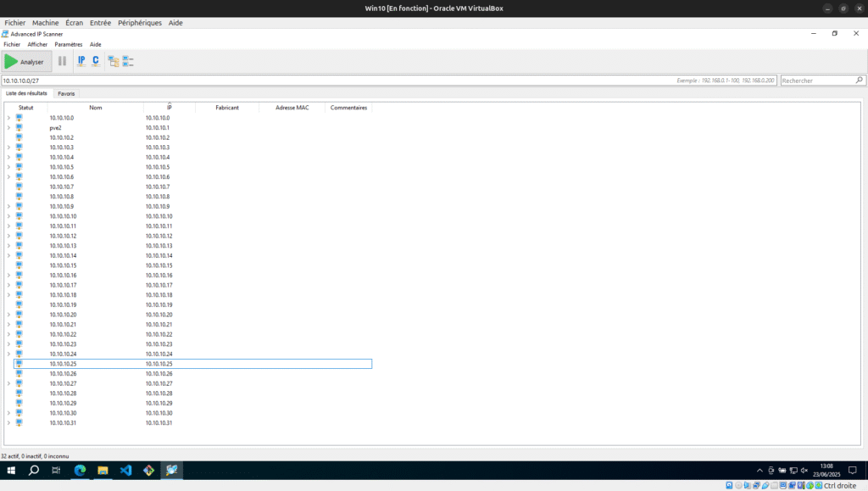Click the collapse all list icon

pos(128,61)
